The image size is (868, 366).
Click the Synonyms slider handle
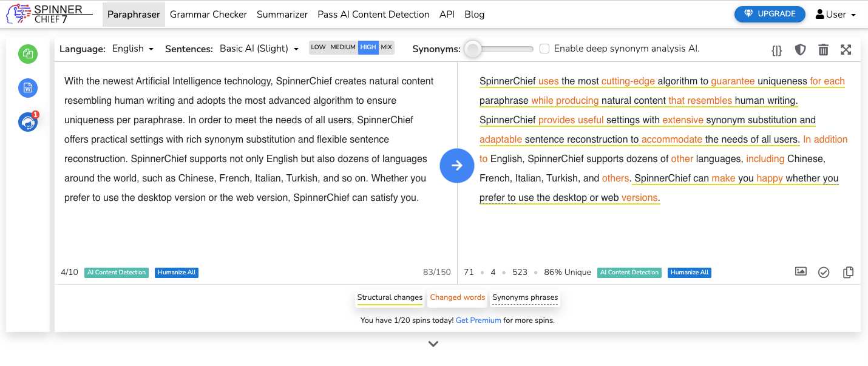473,49
